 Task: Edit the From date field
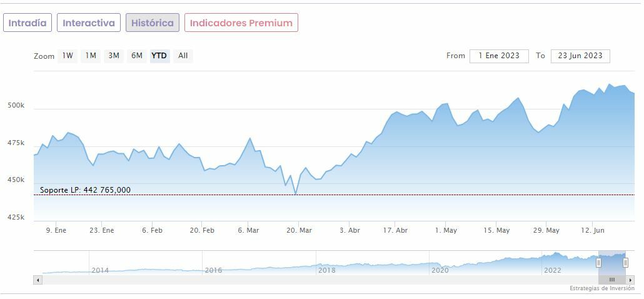tap(499, 56)
